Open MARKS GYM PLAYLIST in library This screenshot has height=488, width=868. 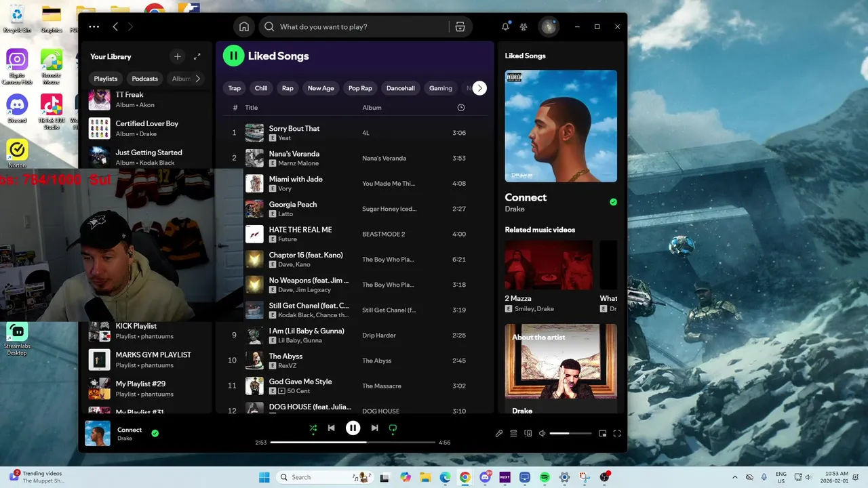tap(147, 360)
